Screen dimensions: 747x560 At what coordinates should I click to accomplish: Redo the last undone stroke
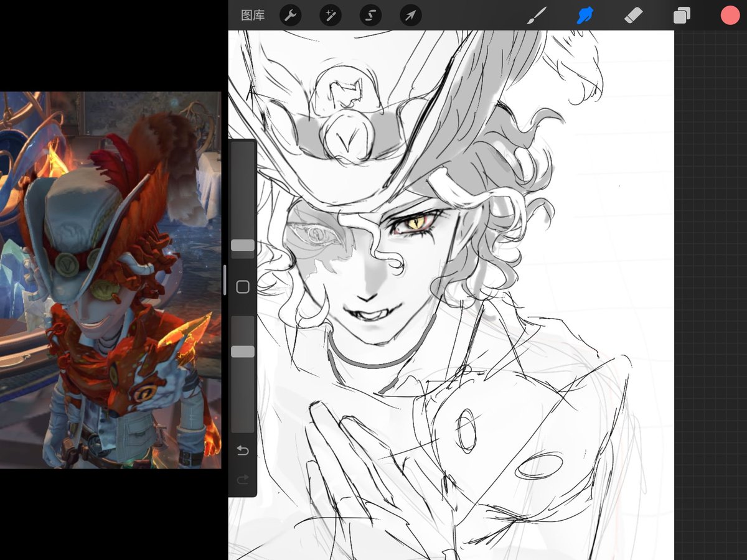(243, 478)
